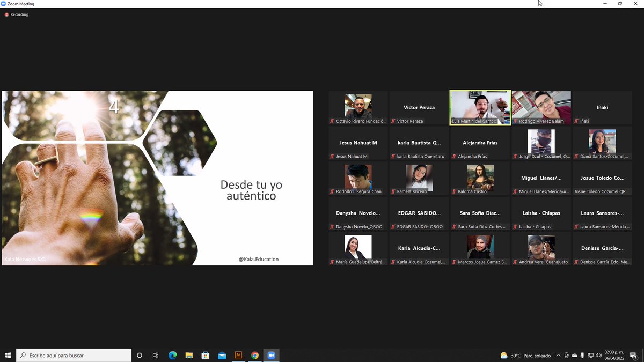Click the Laisha - Chiapas participant tile

click(x=541, y=213)
